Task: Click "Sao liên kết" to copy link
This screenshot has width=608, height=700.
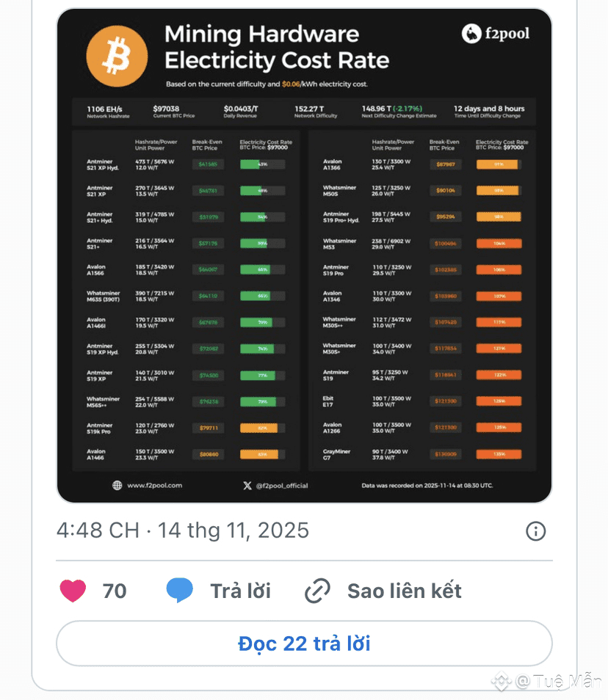Action: tap(405, 591)
